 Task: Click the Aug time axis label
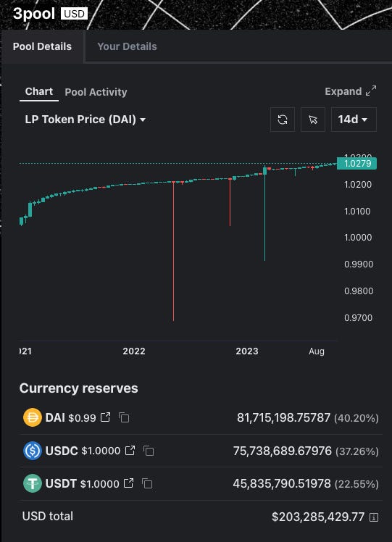(x=317, y=351)
